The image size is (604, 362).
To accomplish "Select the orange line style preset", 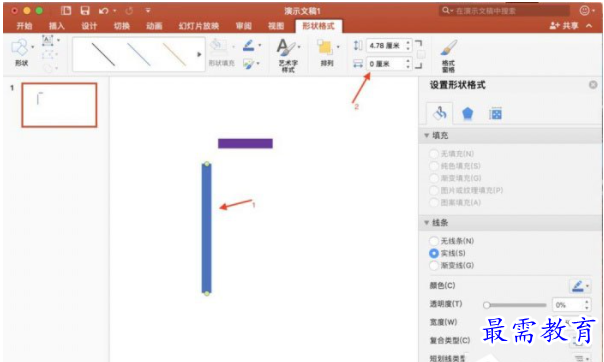I will coord(174,54).
